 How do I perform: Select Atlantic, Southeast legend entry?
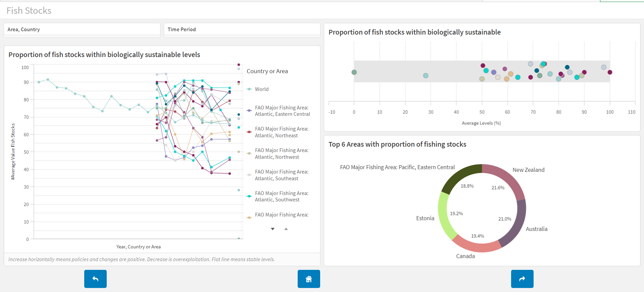click(x=282, y=175)
